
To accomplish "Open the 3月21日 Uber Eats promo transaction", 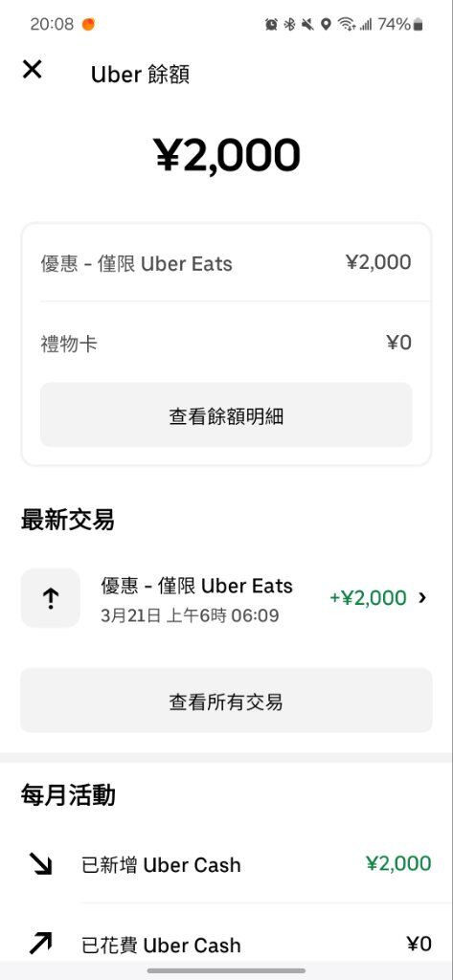I will click(x=226, y=598).
